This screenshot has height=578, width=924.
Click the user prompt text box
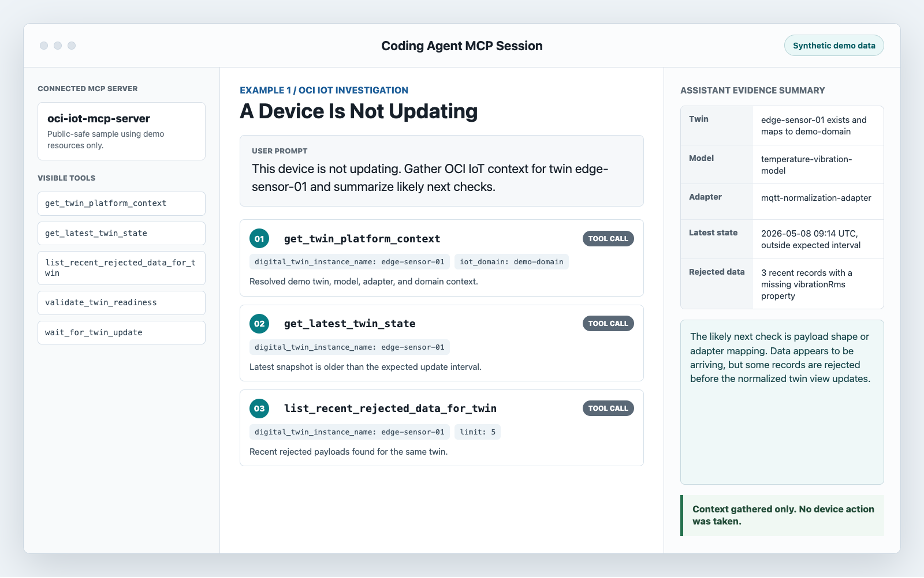441,171
